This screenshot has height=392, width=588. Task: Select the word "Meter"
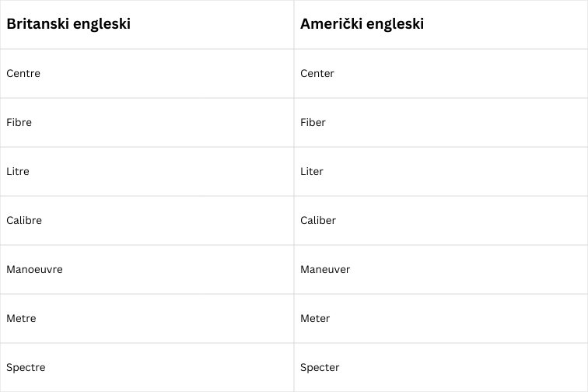(315, 319)
